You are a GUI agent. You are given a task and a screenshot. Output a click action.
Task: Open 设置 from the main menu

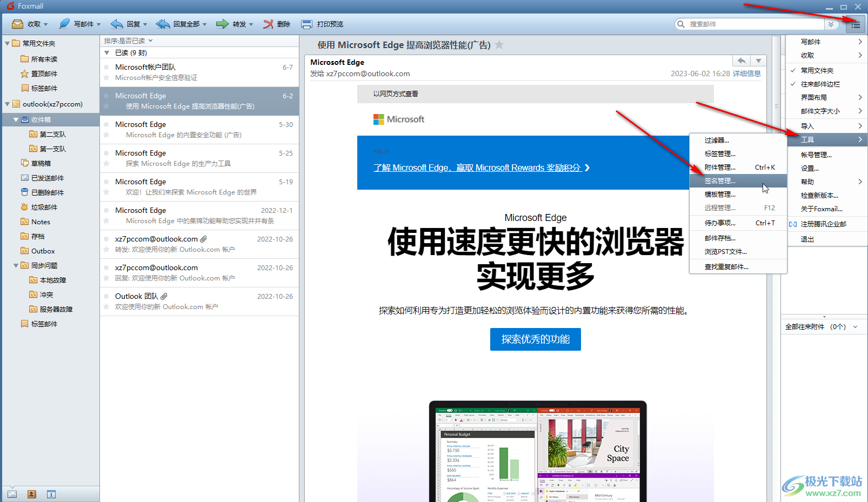(827, 168)
